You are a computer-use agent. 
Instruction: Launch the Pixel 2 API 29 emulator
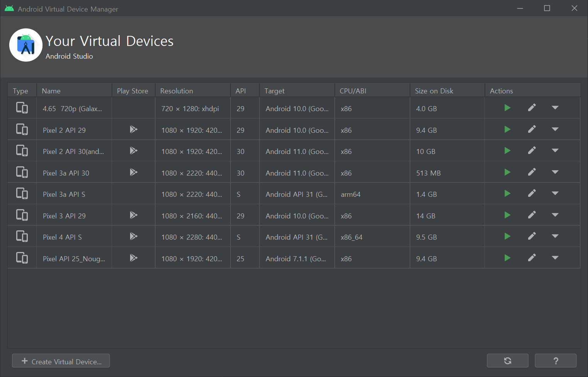[507, 130]
